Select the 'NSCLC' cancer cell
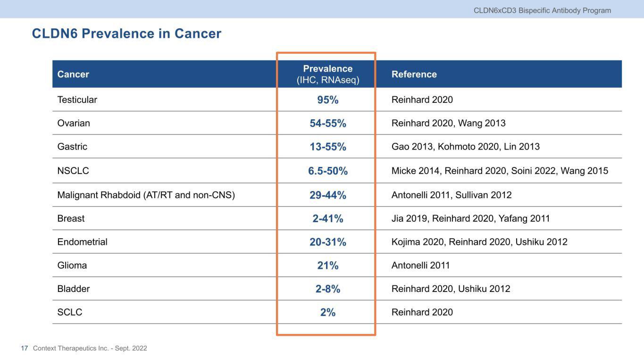Screen dimensions: 644x362 pos(73,171)
